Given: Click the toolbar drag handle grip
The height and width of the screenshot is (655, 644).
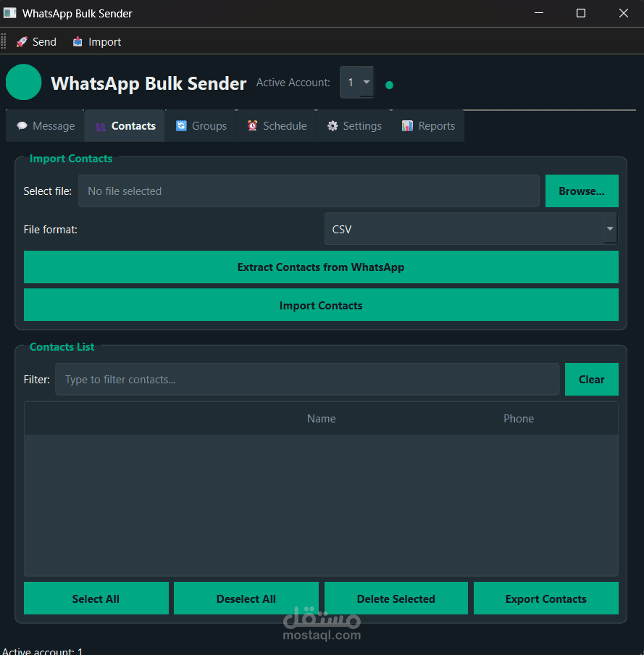Looking at the screenshot, I should (4, 42).
